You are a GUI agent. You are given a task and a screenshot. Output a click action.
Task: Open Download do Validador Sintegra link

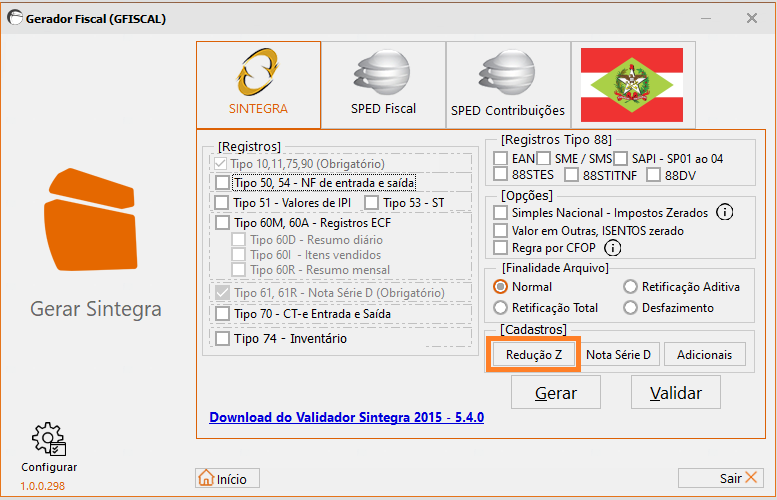coord(346,417)
